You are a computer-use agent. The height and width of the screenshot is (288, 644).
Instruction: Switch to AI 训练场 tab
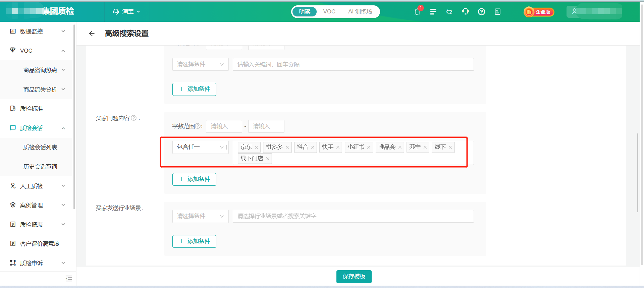[360, 12]
